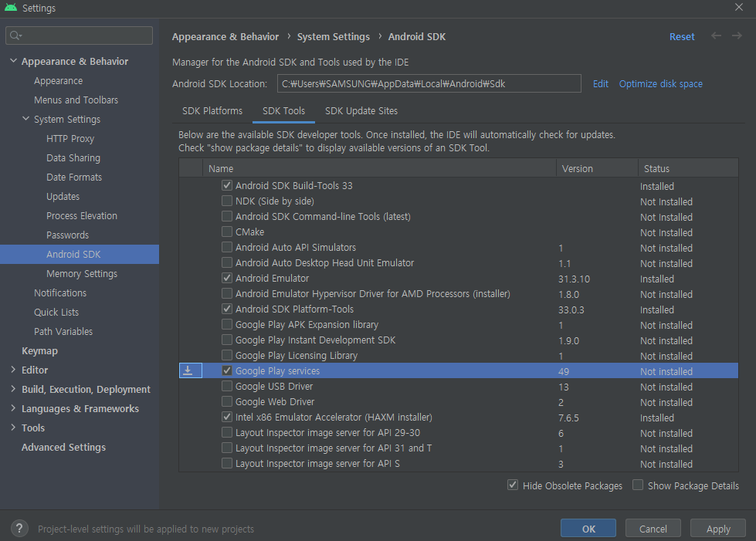The width and height of the screenshot is (756, 541).
Task: Select Date Formats in sidebar
Action: tap(74, 177)
